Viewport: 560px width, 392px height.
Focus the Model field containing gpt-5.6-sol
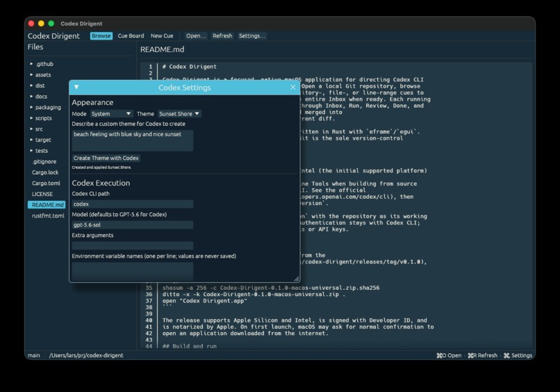[x=133, y=224]
